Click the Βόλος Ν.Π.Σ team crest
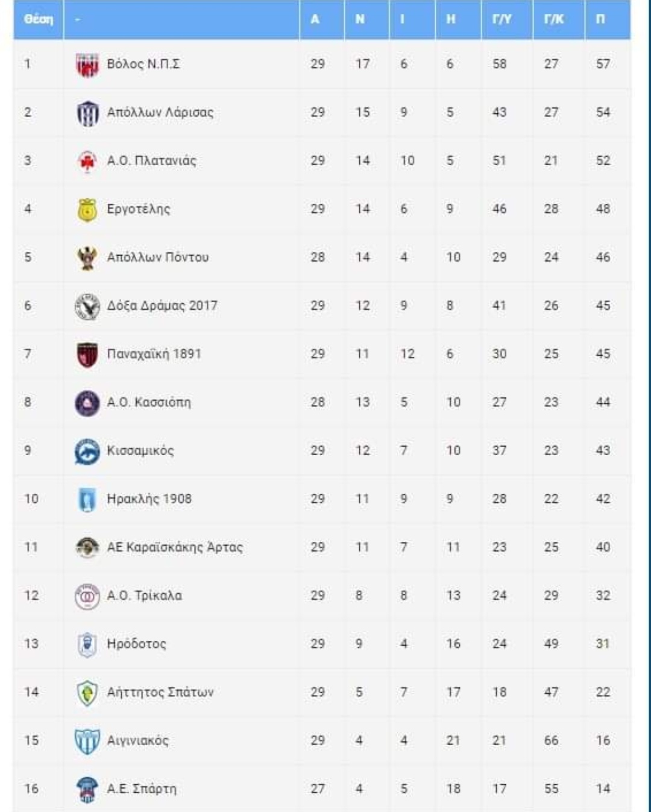The width and height of the screenshot is (651, 812). 87,65
